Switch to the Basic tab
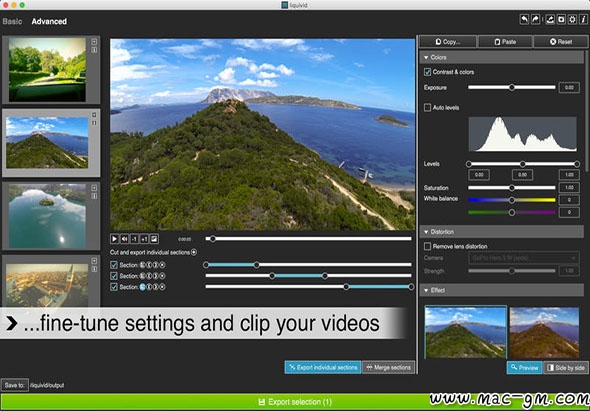The width and height of the screenshot is (590, 411). click(12, 21)
